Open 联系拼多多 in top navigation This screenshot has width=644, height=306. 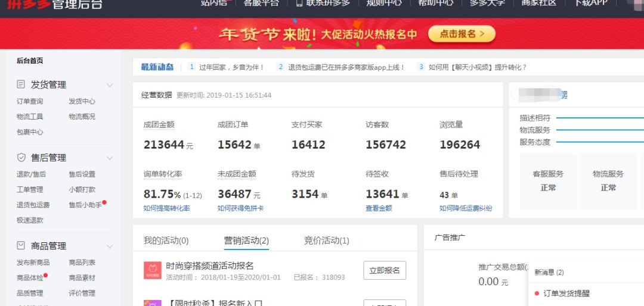[328, 2]
